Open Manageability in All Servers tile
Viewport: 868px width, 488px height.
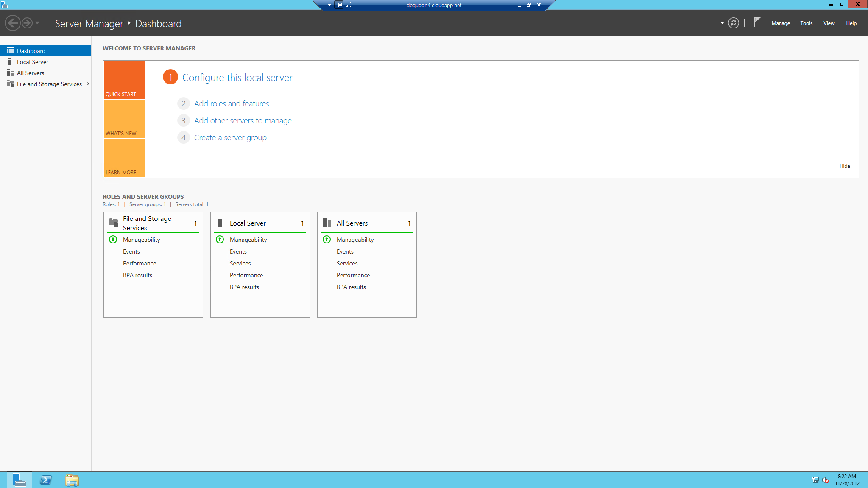click(355, 240)
